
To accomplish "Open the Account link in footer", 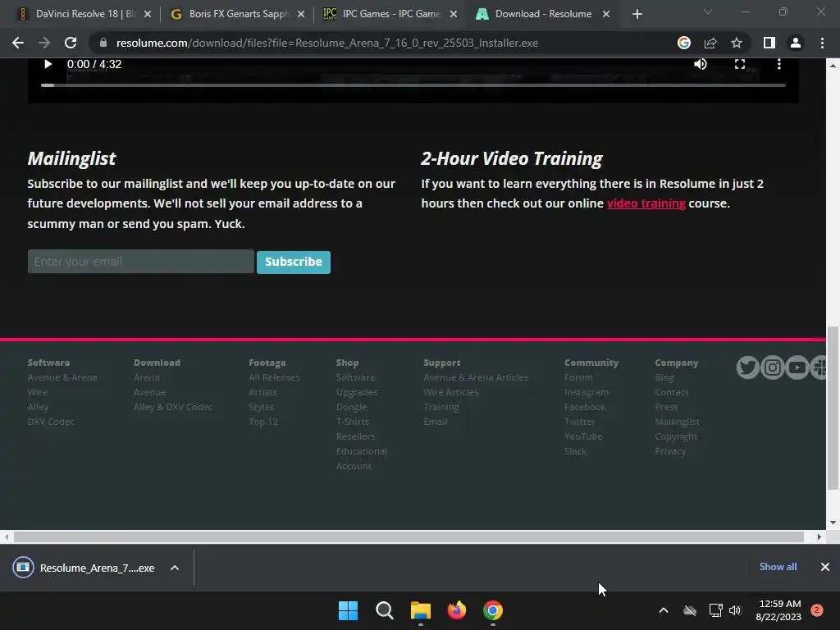I will coord(354,466).
